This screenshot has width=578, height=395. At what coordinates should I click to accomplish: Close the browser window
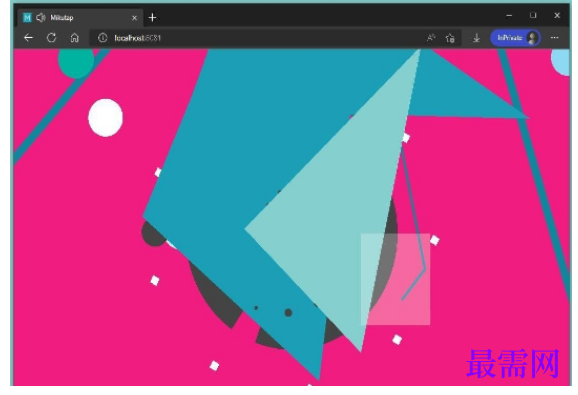[x=557, y=15]
